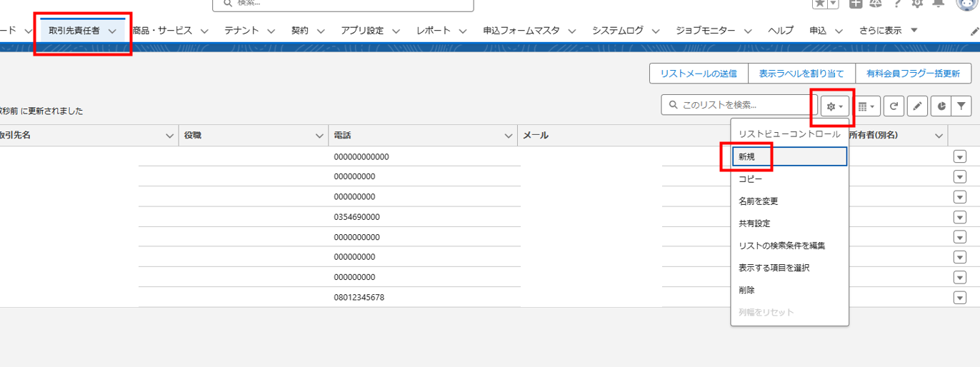Expand the 取引先責任者 tab chevron
Screen dimensions: 980x367
pyautogui.click(x=112, y=31)
